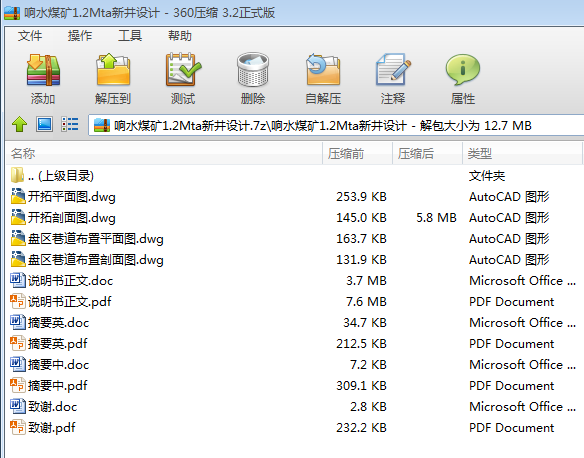Click the AutoCAD icon of 开拓剖面图.dwg
The height and width of the screenshot is (458, 584).
[x=18, y=217]
